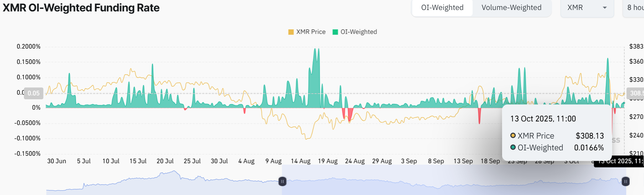The width and height of the screenshot is (644, 195).
Task: Click the yellow XMR Price legend square
Action: coord(291,32)
